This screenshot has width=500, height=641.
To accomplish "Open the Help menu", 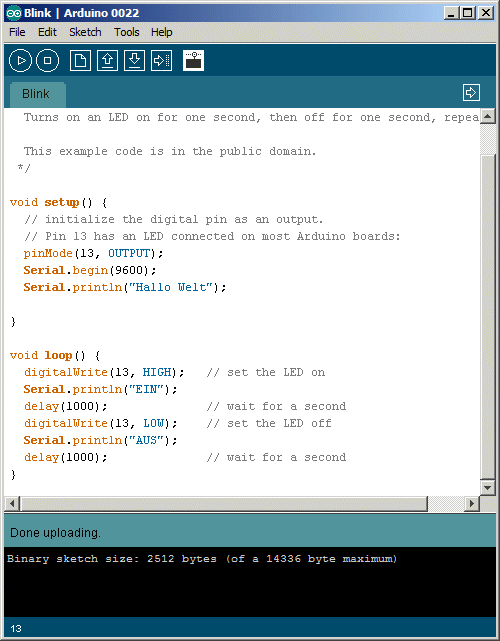I will coord(161,32).
